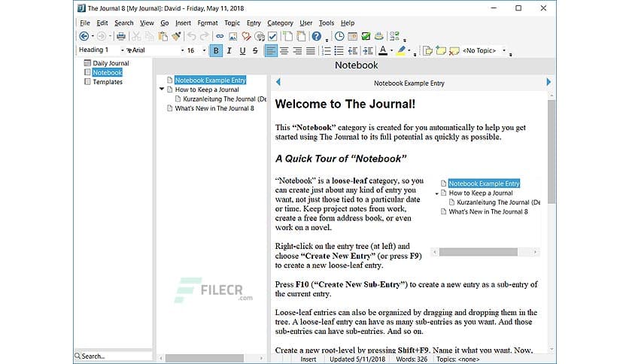Click the Print icon in toolbar

[x=120, y=36]
